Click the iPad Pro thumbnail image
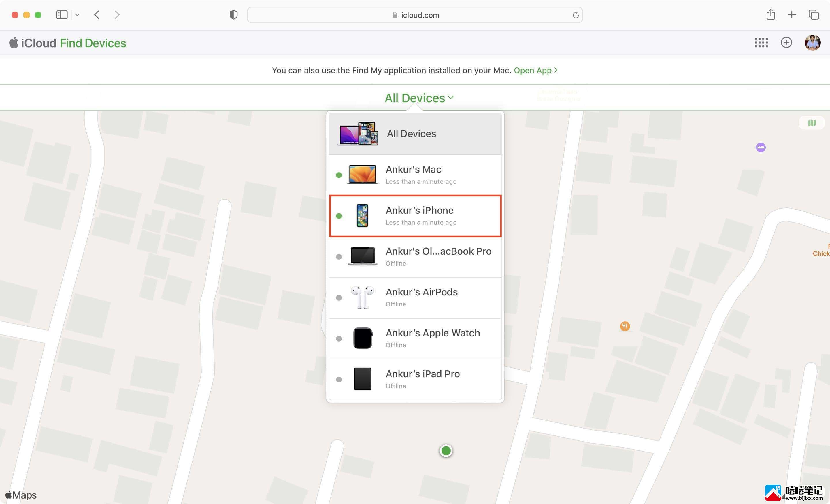830x504 pixels. click(363, 379)
